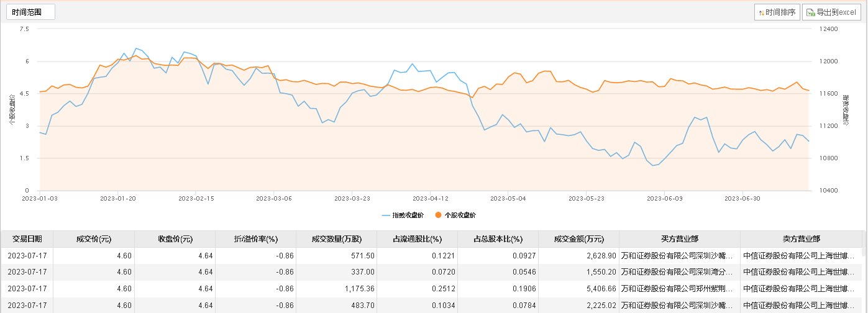
Task: Select the 0.1034 circulating share ratio cell
Action: pos(417,306)
